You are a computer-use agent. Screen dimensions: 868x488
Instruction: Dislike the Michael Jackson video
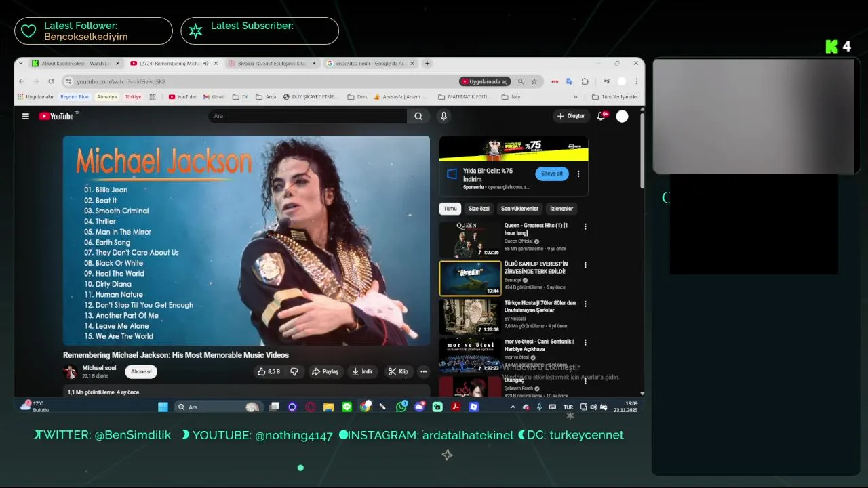[x=294, y=371]
